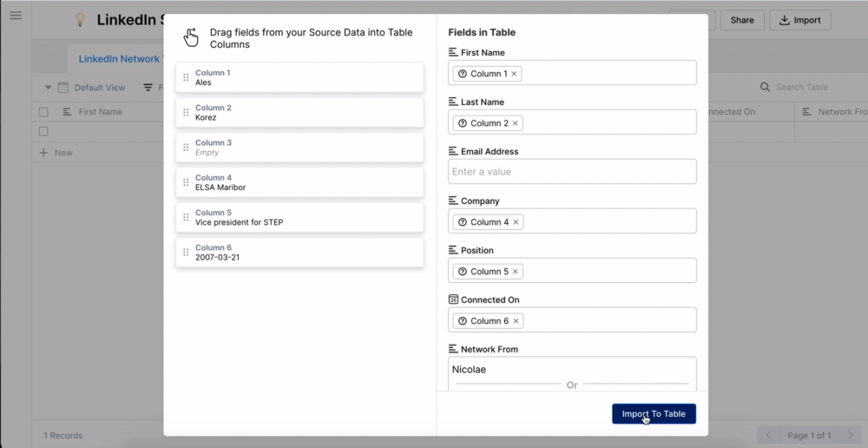Grab drag handle of Column 1 Ales
868x448 pixels.
click(186, 77)
